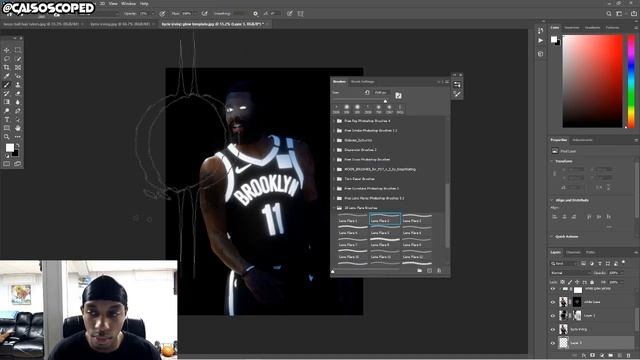Select the Lens Flare 1 brush
This screenshot has height=360, width=640.
353,220
